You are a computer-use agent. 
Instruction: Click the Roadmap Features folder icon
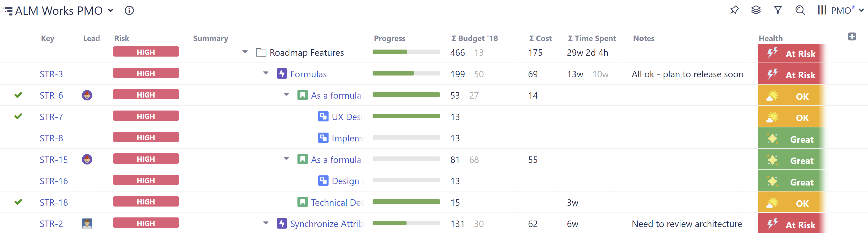pyautogui.click(x=261, y=53)
